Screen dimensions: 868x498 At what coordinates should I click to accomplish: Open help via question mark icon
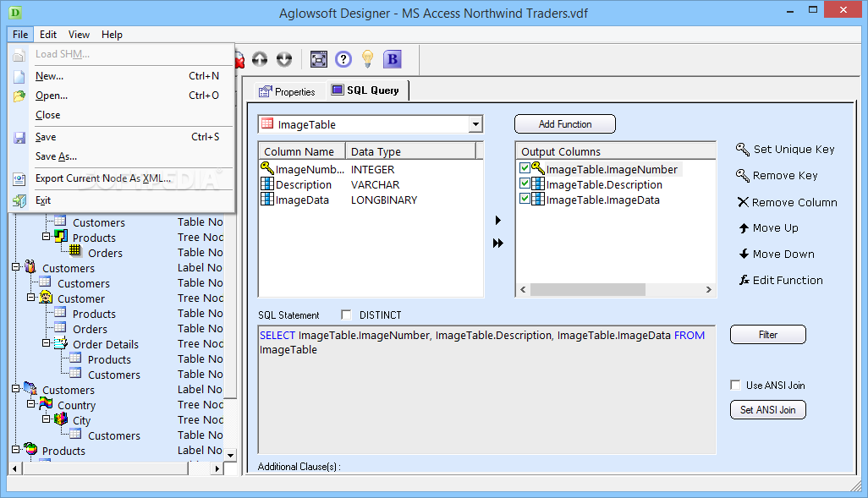pos(343,59)
